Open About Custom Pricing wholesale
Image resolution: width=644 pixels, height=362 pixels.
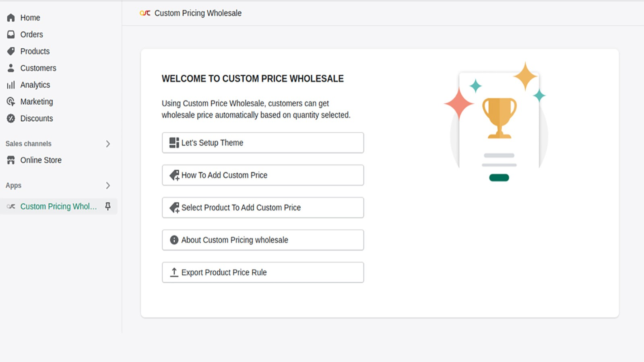[263, 240]
